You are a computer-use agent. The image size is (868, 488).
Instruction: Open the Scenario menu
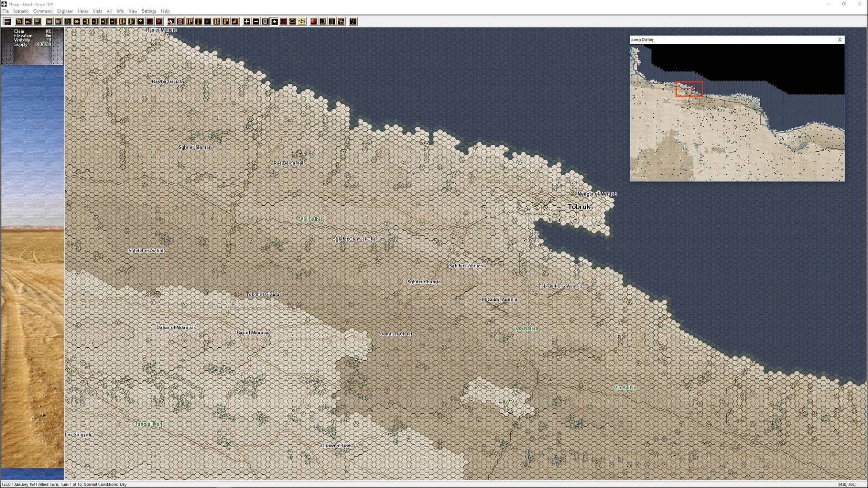pyautogui.click(x=20, y=11)
